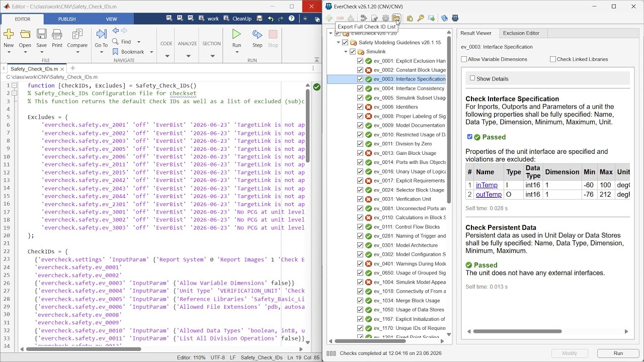
Task: Click the owl icon in EverCheck toolbar
Action: 455,19
